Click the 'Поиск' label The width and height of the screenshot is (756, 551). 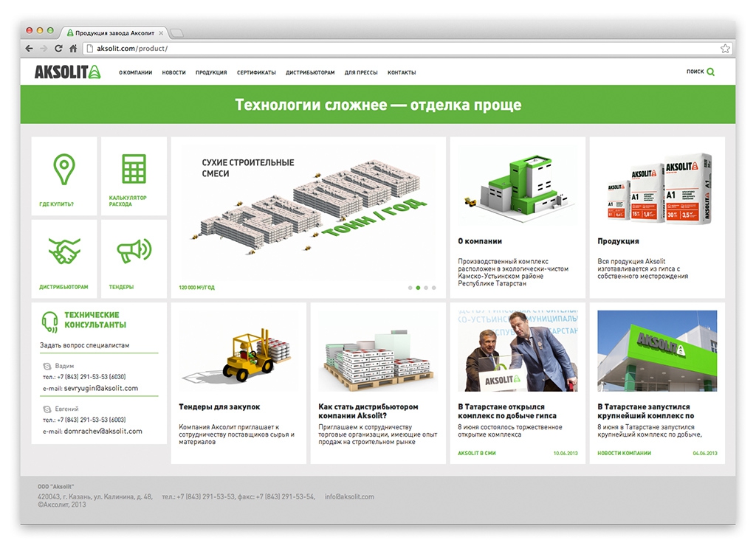coord(695,72)
